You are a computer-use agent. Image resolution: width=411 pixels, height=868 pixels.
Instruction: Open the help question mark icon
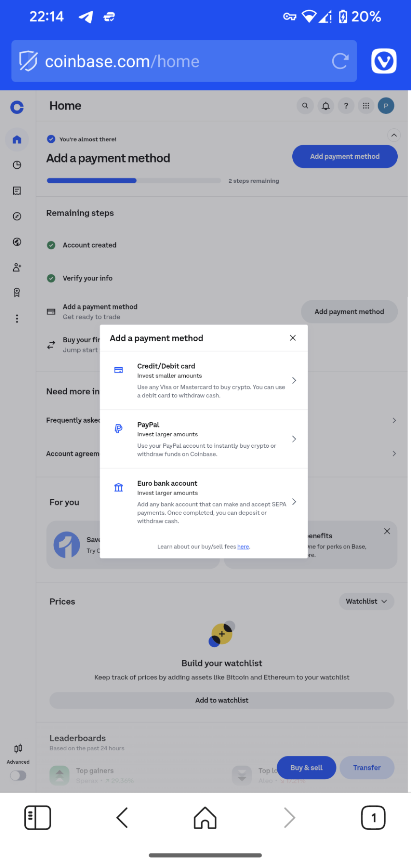(x=346, y=106)
